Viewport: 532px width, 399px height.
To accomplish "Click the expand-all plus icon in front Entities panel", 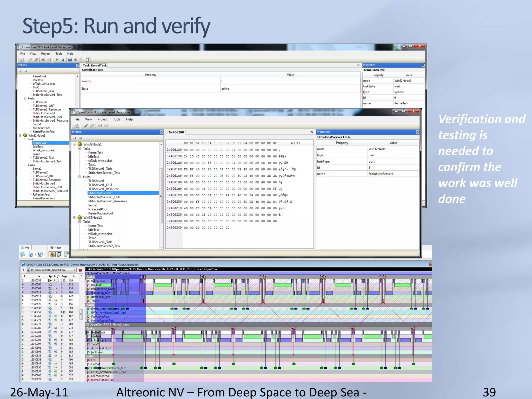I will tap(81, 138).
